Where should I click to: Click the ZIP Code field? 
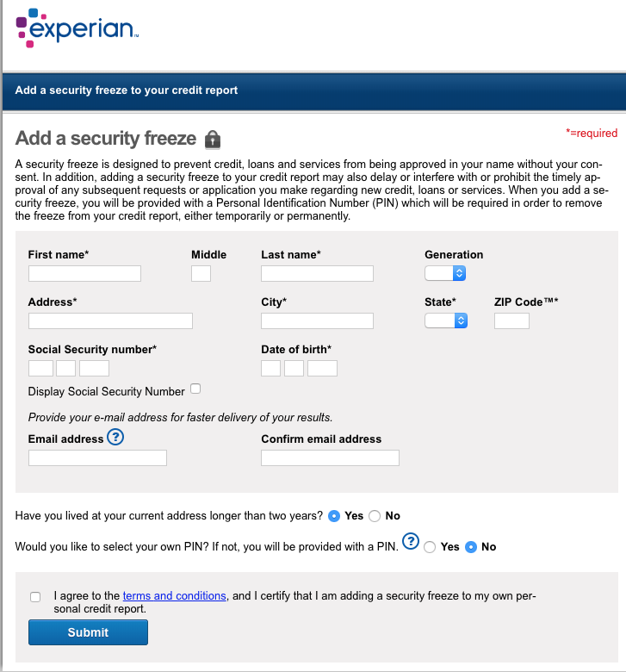pyautogui.click(x=511, y=320)
